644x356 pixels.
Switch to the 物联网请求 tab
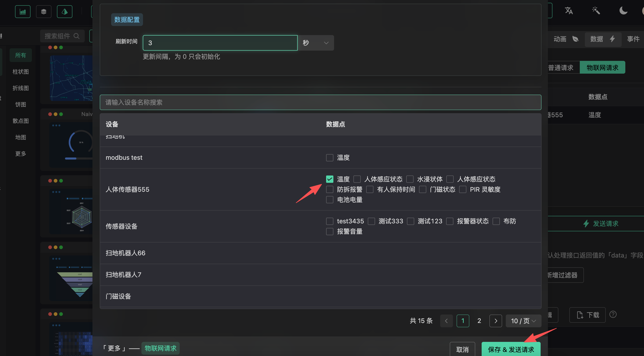(602, 67)
